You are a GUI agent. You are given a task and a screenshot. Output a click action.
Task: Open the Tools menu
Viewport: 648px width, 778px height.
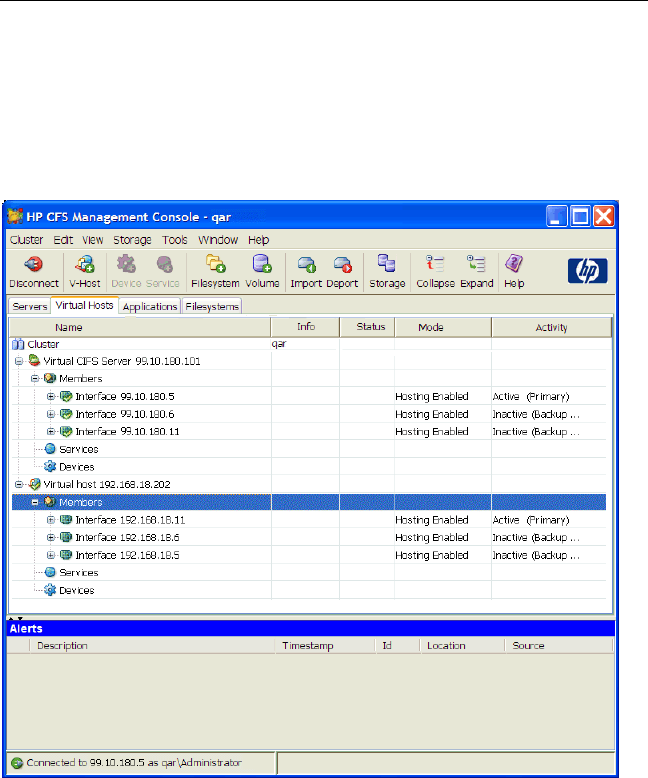[175, 240]
